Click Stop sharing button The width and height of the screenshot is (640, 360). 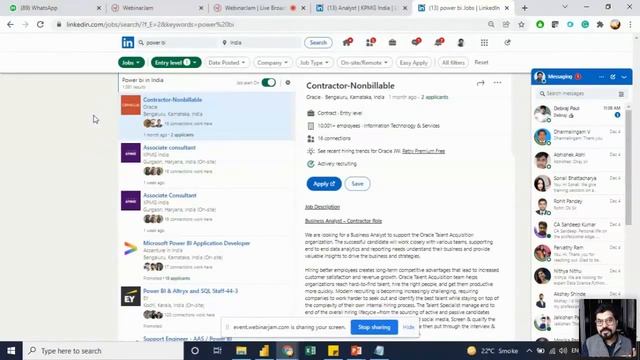click(x=374, y=327)
